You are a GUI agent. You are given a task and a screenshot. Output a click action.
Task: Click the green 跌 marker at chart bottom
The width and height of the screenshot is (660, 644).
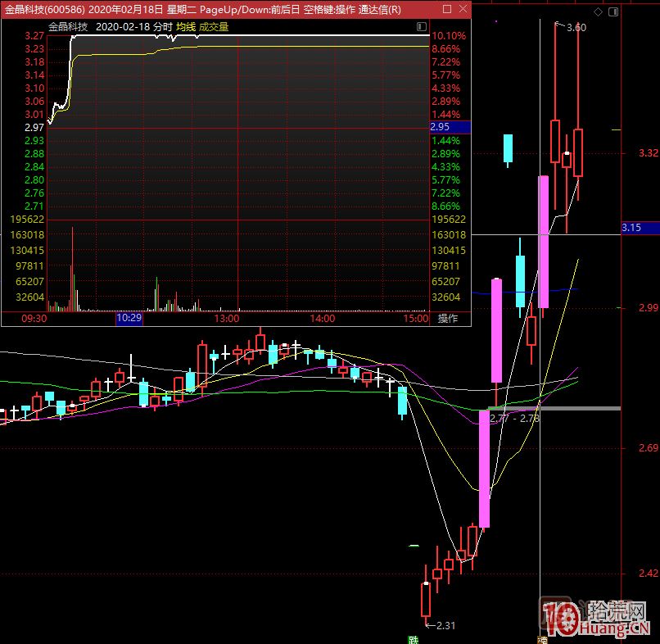414,638
